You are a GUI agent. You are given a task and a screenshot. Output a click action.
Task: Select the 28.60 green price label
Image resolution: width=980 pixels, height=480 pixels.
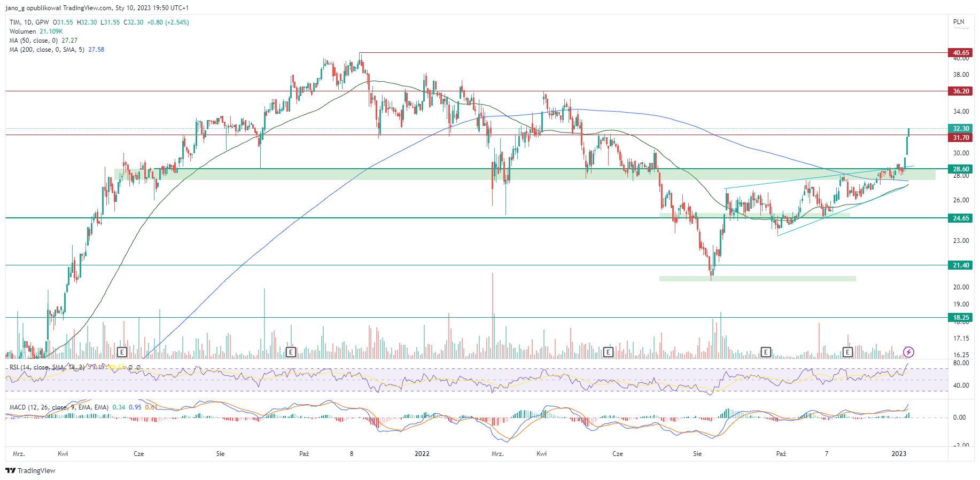[961, 169]
